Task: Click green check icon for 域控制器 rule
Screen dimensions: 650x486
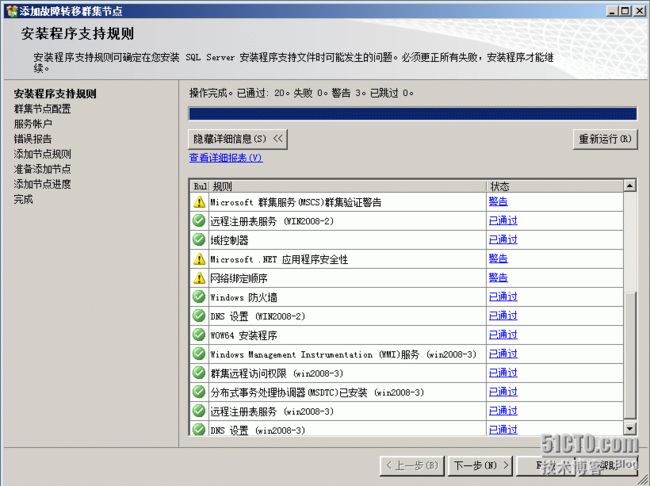Action: [199, 240]
